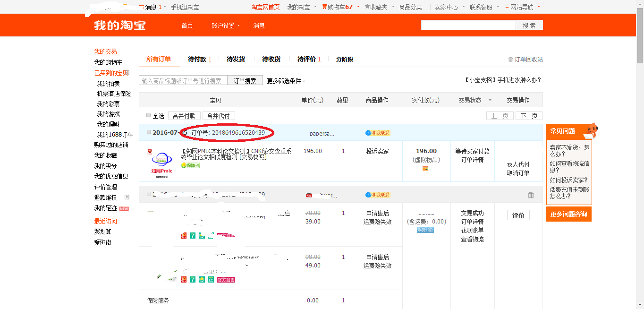
Task: Open 手机逛淘宝 link
Action: (x=185, y=7)
